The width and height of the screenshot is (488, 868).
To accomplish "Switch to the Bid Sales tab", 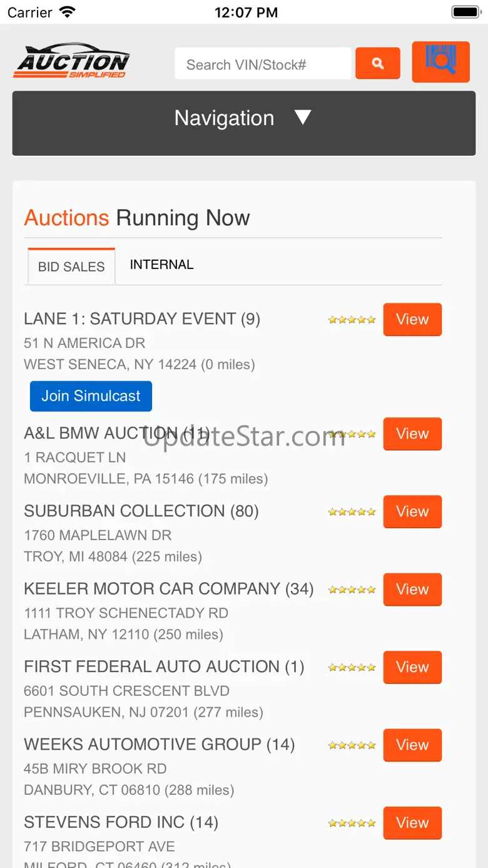I will point(71,267).
